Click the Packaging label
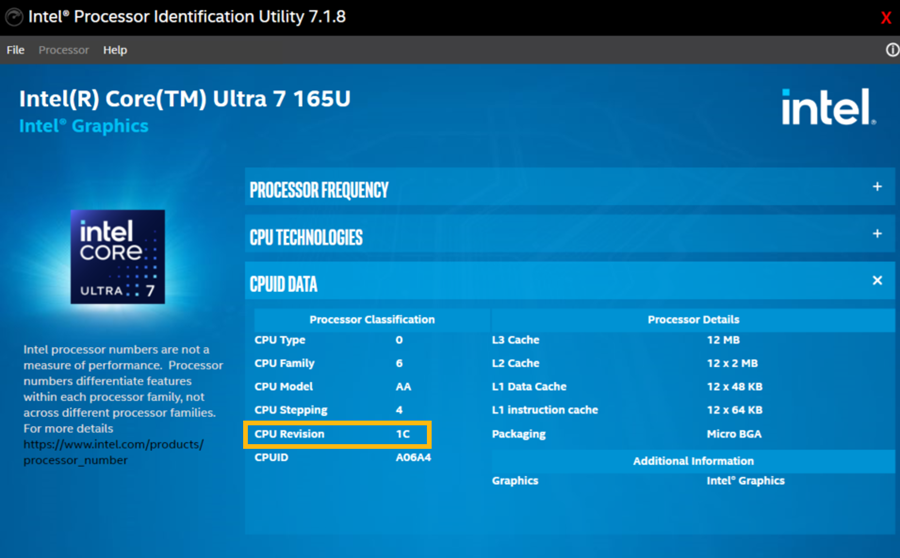The height and width of the screenshot is (558, 900). point(519,434)
